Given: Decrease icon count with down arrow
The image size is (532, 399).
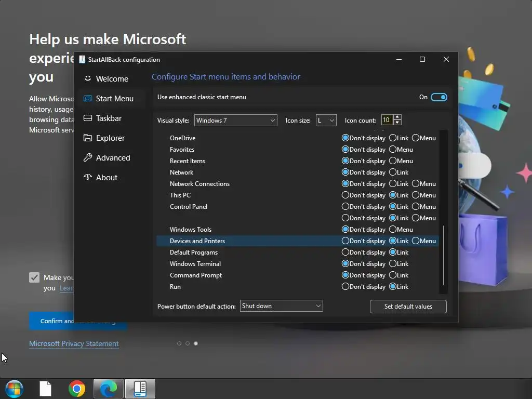Looking at the screenshot, I should tap(397, 123).
